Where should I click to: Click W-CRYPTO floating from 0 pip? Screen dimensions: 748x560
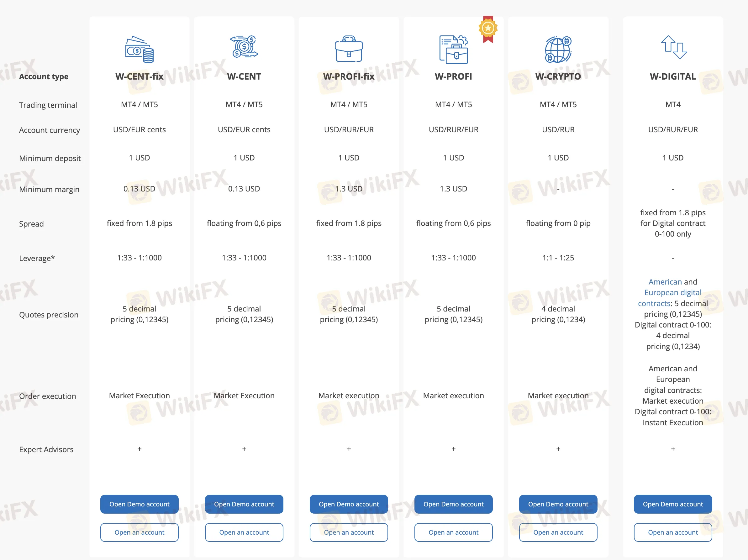558,223
